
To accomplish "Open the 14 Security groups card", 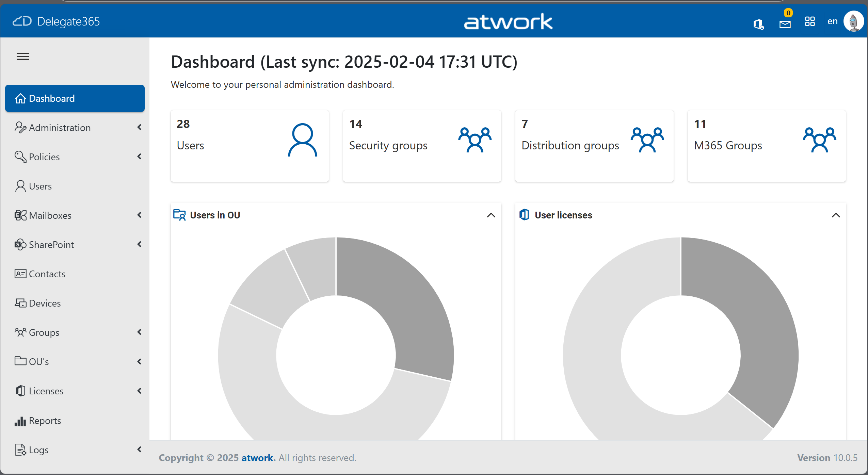I will [422, 146].
